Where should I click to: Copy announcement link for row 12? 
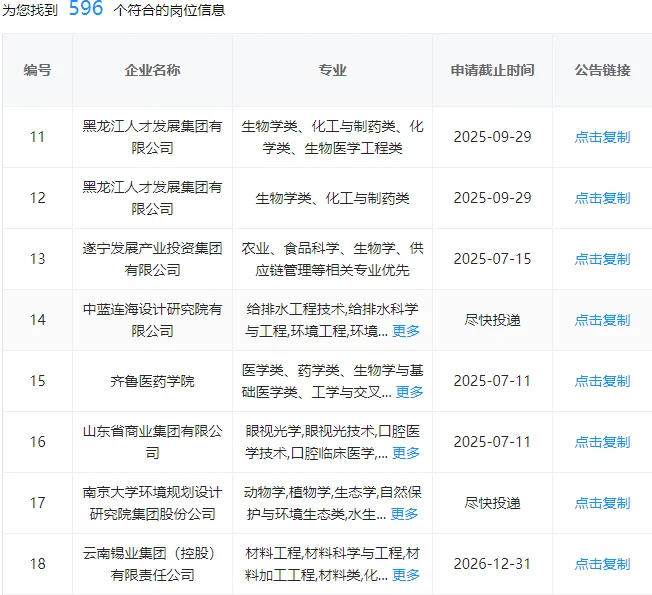coord(602,198)
